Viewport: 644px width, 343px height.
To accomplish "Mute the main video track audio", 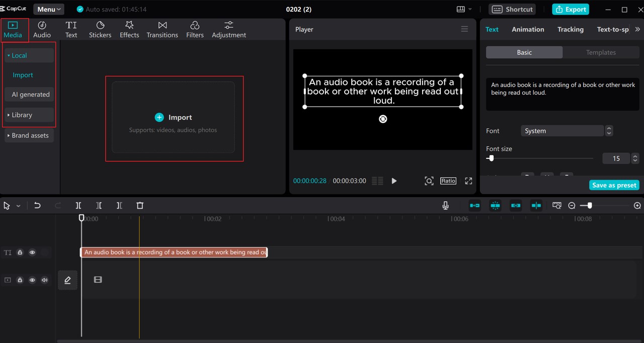I will 44,280.
